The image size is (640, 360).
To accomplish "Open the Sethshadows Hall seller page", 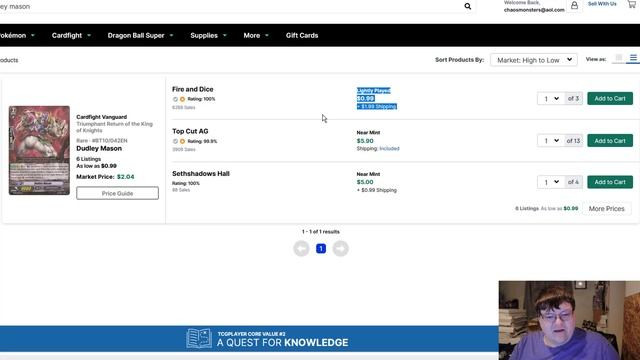I will (x=201, y=173).
